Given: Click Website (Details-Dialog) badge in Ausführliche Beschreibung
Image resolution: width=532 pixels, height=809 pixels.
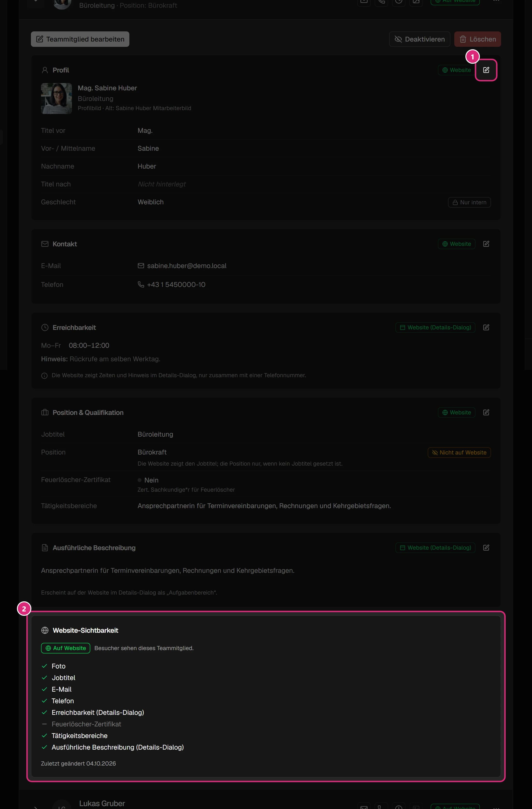Looking at the screenshot, I should (435, 548).
